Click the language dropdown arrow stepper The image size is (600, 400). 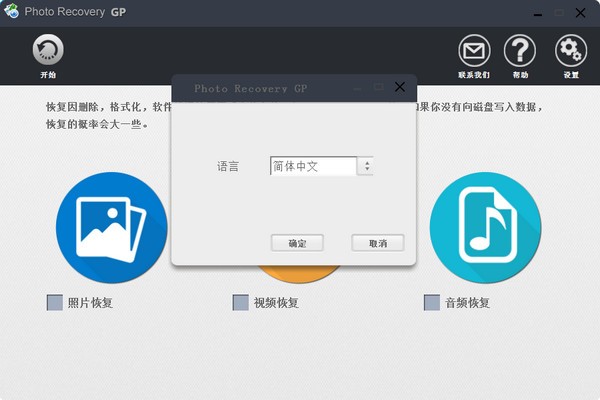pos(366,166)
